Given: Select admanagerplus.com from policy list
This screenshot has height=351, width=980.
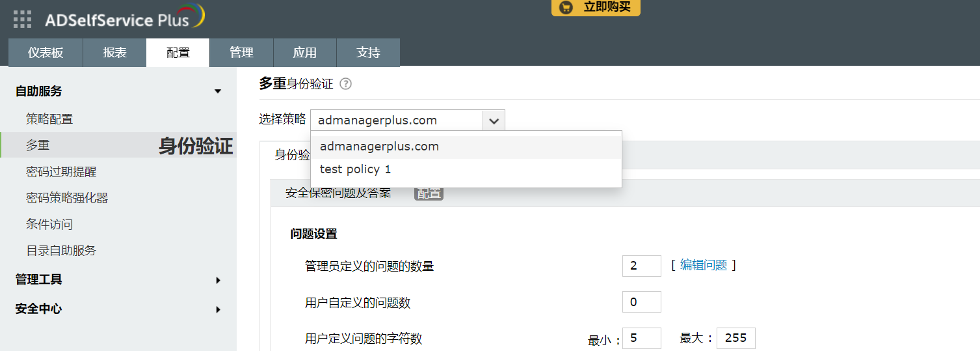Looking at the screenshot, I should coord(379,147).
